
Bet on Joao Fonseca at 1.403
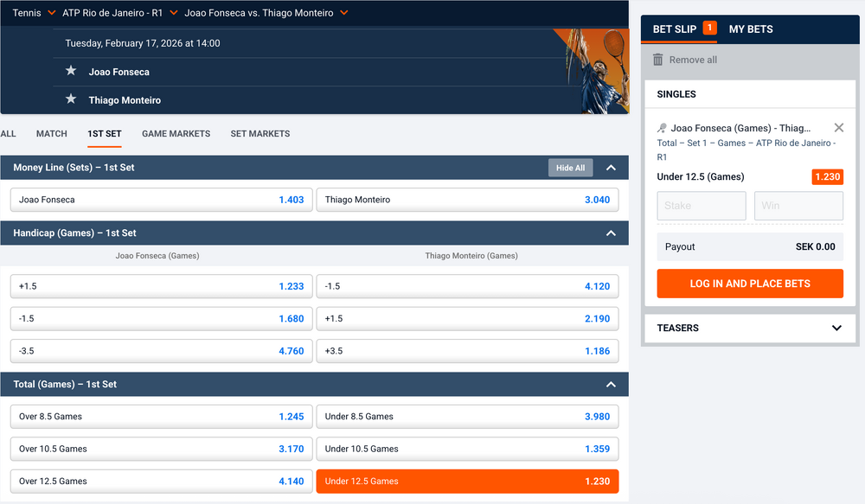click(161, 200)
